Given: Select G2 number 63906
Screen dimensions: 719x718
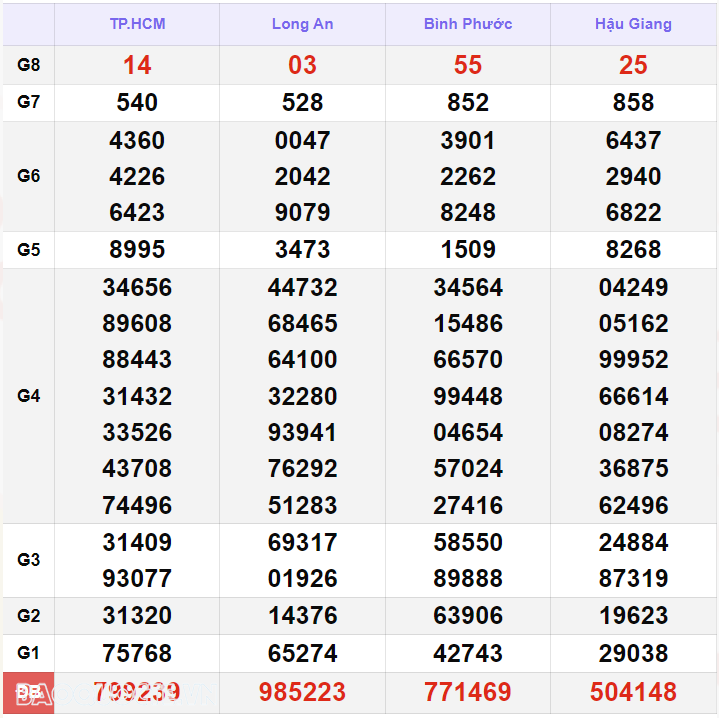Looking at the screenshot, I should tap(467, 615).
